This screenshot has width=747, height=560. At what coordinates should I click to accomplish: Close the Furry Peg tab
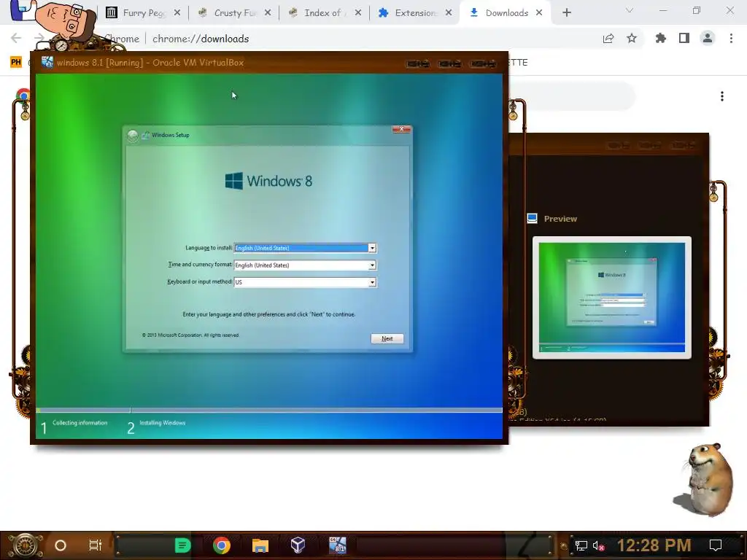pyautogui.click(x=177, y=13)
